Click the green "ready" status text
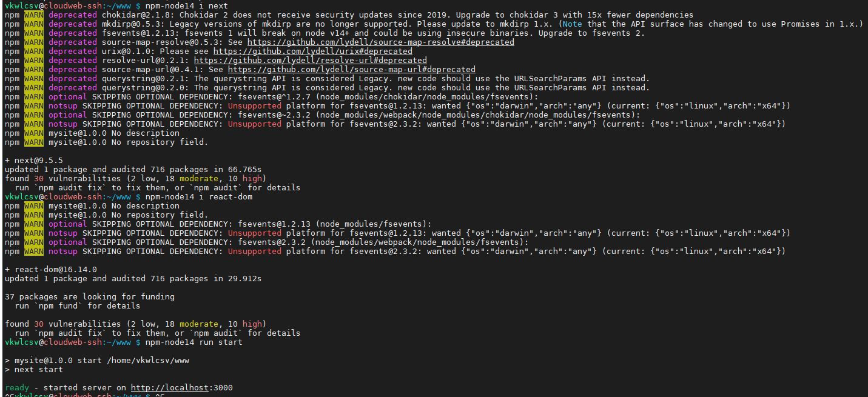The image size is (868, 397). pos(16,388)
